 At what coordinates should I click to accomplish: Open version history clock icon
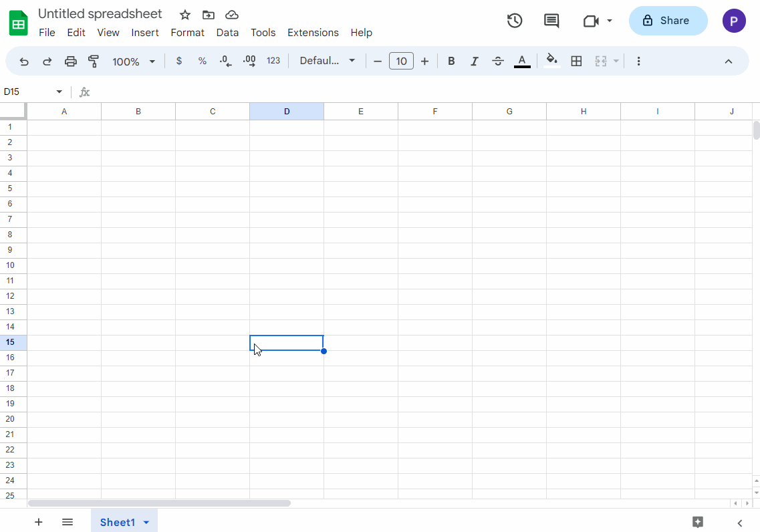(x=515, y=21)
